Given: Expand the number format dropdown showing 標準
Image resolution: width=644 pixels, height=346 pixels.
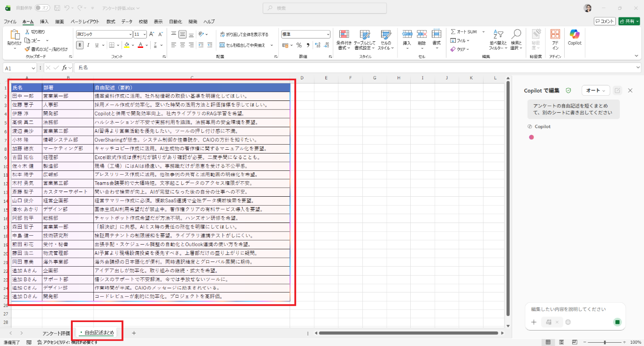Looking at the screenshot, I should point(328,34).
